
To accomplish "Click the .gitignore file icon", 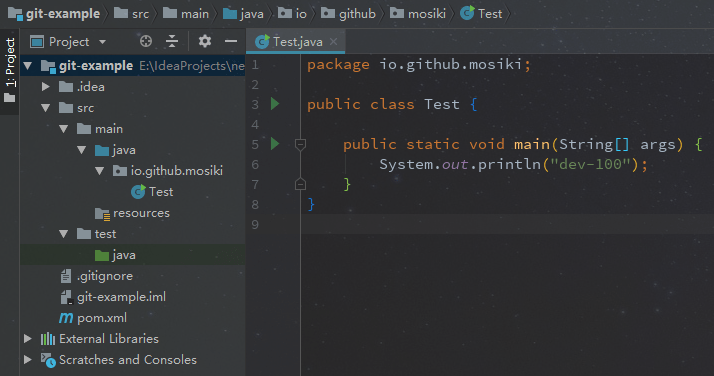I will (x=66, y=276).
